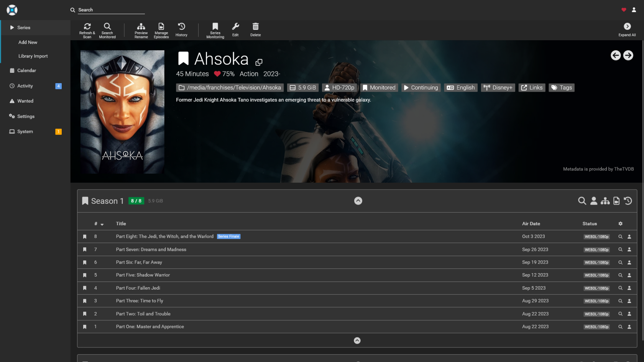644x362 pixels.
Task: Toggle monitoring for Part Three: Time to Fly
Action: coord(85,301)
